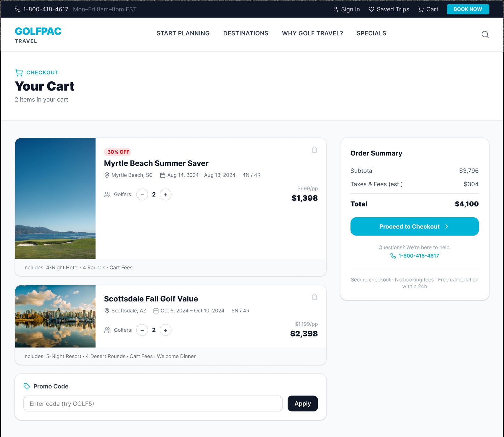Remove Scottsdale Fall Golf Value via trash icon
The image size is (504, 437).
pyautogui.click(x=314, y=297)
